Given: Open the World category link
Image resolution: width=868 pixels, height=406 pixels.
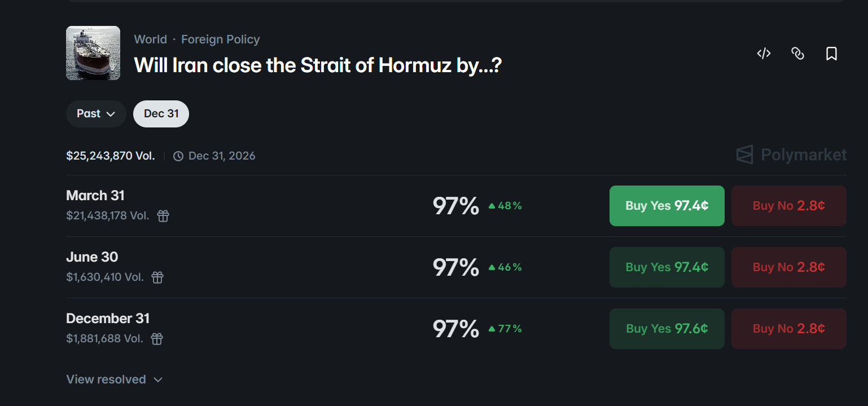Looking at the screenshot, I should pos(150,39).
